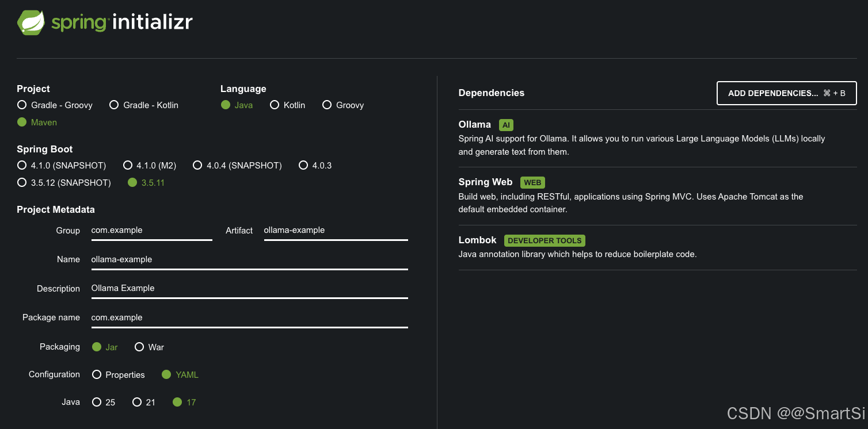Click the AI tag badge

[506, 125]
